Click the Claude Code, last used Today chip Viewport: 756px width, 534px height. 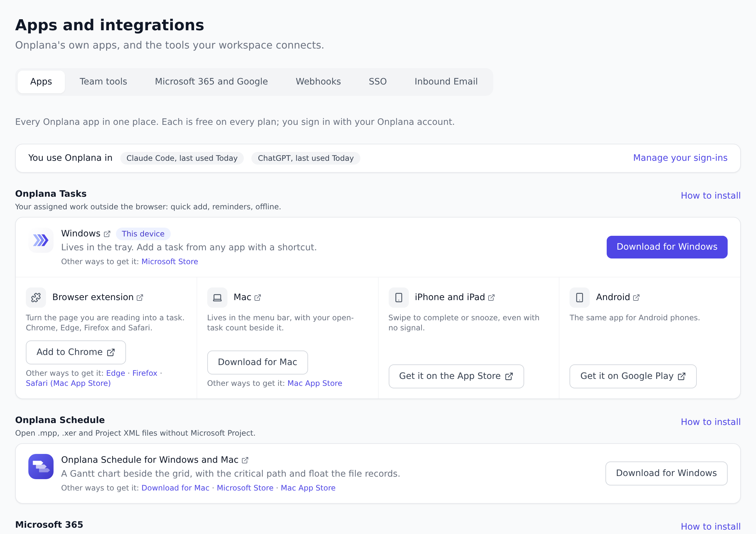pyautogui.click(x=182, y=158)
